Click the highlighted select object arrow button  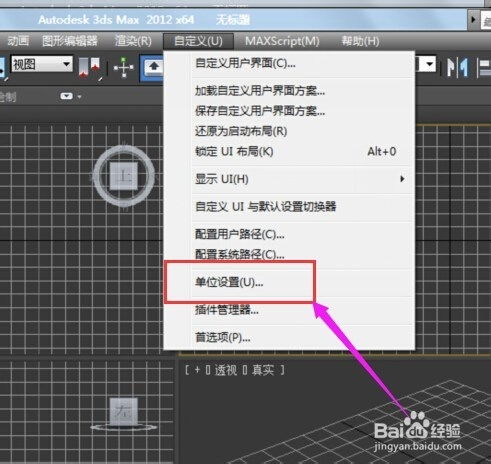(154, 67)
